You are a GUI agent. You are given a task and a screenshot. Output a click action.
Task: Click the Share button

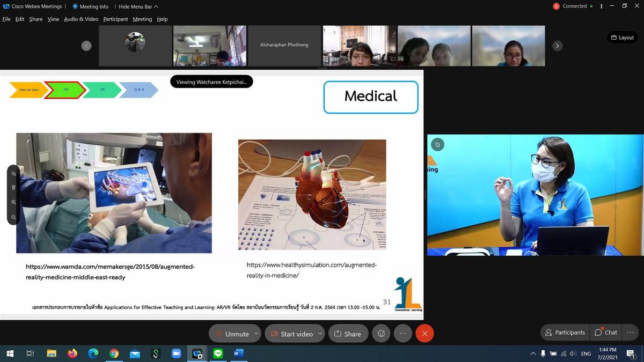coord(348,334)
